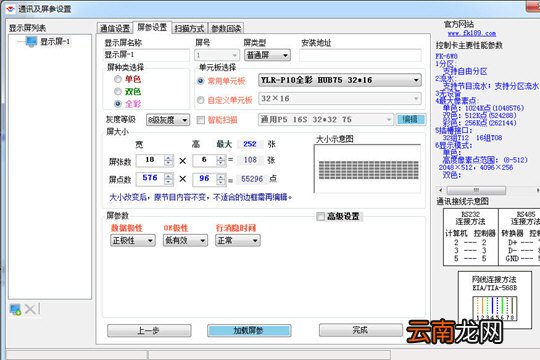Image resolution: width=540 pixels, height=360 pixels.
Task: Open the 行消隐时间 正常 dropdown
Action: click(238, 240)
